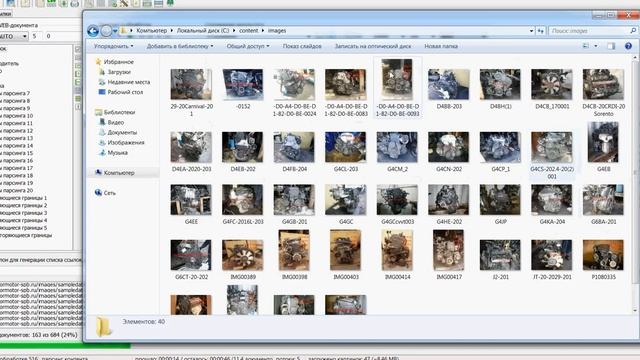The width and height of the screenshot is (640, 360).
Task: Select thumbnail IMG00417
Action: click(449, 250)
